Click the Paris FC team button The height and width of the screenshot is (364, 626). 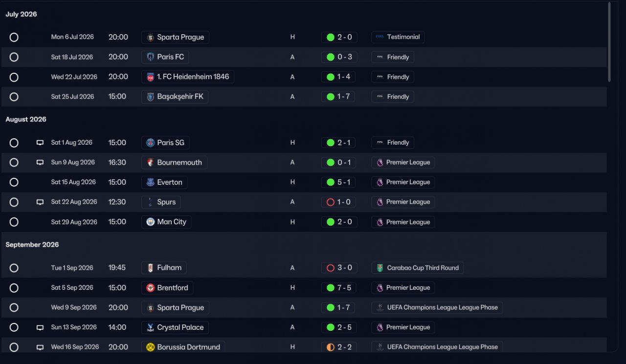click(165, 57)
